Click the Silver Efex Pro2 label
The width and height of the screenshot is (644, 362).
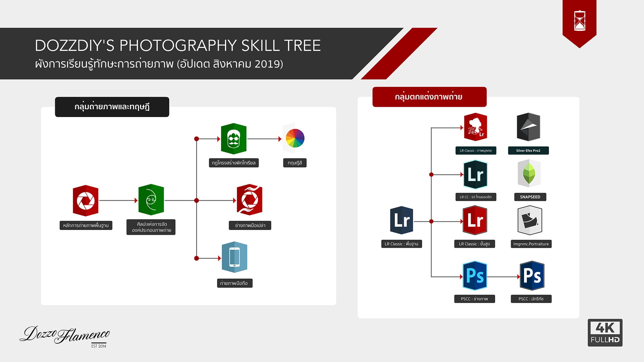528,151
